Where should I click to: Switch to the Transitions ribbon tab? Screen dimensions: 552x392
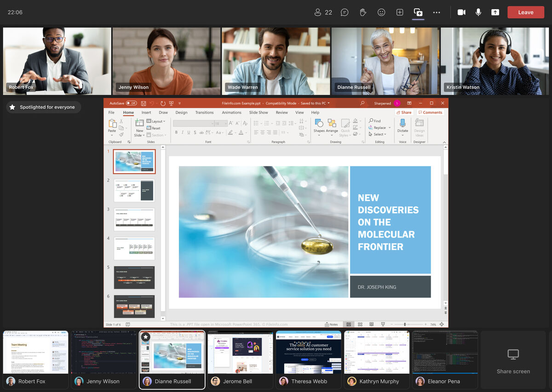(x=204, y=113)
